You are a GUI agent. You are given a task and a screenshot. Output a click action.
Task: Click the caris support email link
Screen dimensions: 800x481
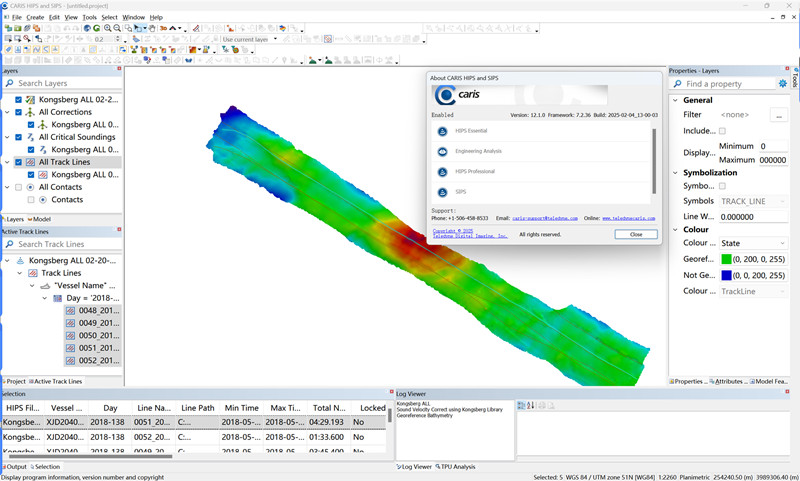545,218
